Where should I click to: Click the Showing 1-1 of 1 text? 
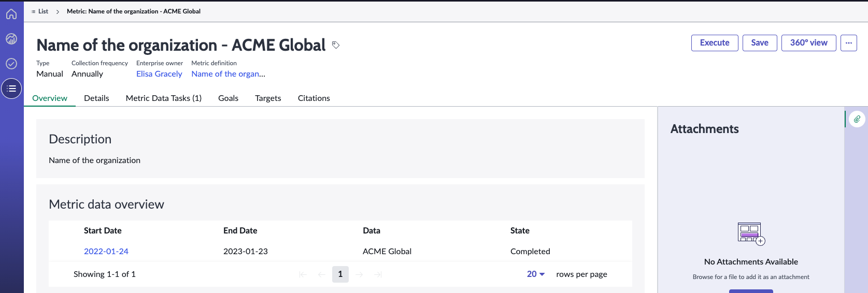pyautogui.click(x=105, y=274)
